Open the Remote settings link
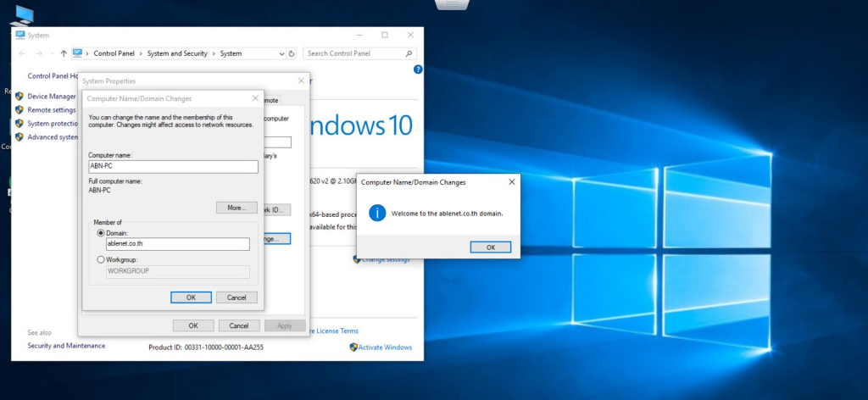Image resolution: width=868 pixels, height=400 pixels. tap(51, 110)
